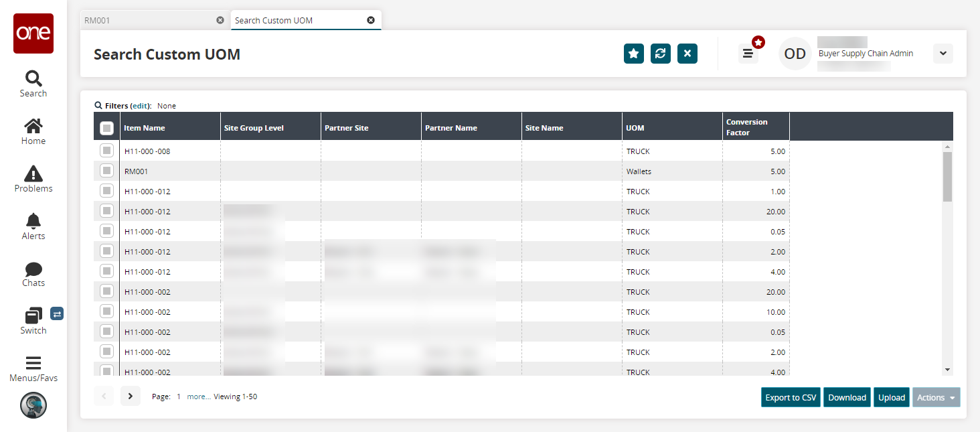Screen dimensions: 980x432
Task: Click the Export to CSV button
Action: [791, 397]
